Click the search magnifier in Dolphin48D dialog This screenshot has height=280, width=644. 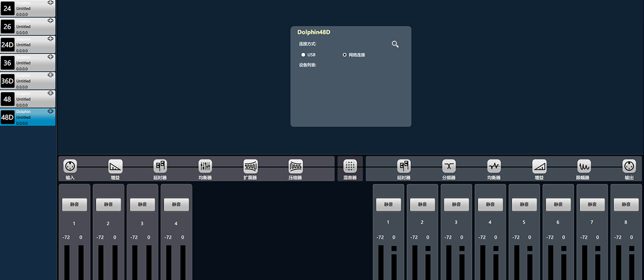coord(395,44)
